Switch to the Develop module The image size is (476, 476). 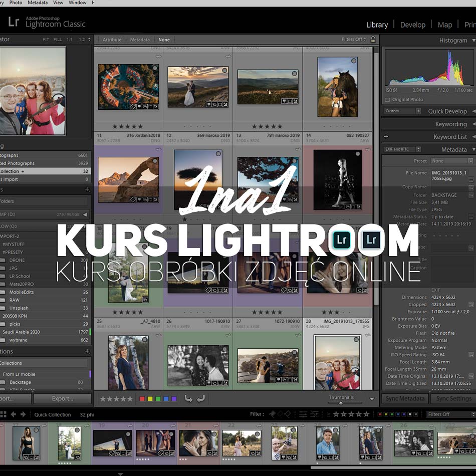coord(412,25)
